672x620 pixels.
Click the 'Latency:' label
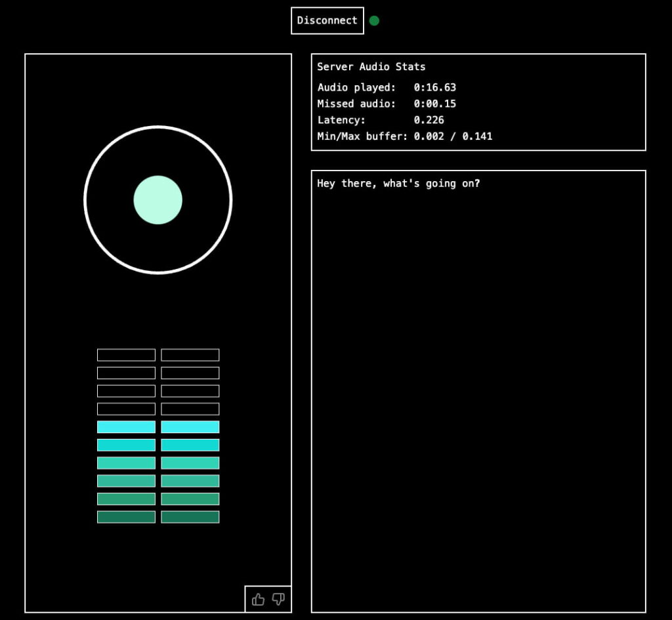coord(341,120)
